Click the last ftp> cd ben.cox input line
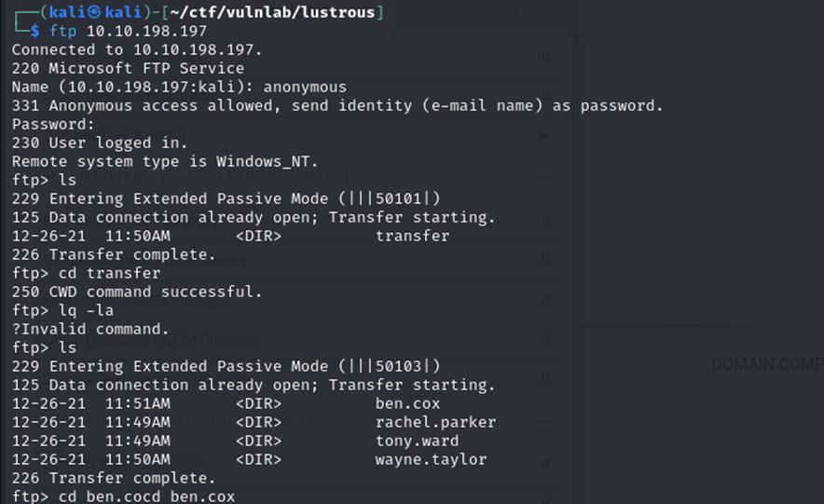824x504 pixels. 123,497
